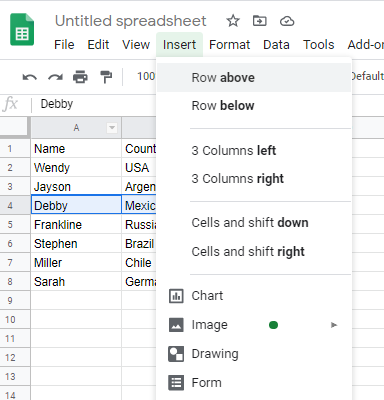The width and height of the screenshot is (384, 400).
Task: Select the cell containing Sarah
Action: pyautogui.click(x=76, y=281)
